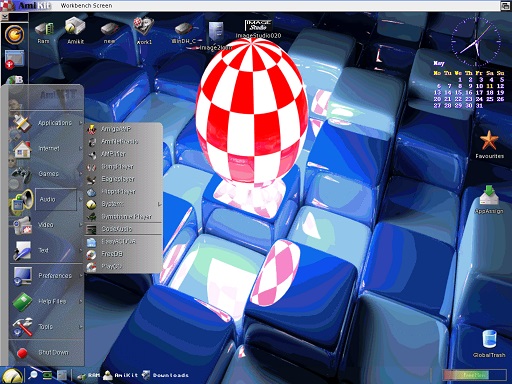
Task: Open the Tools menu category
Action: pyautogui.click(x=47, y=327)
